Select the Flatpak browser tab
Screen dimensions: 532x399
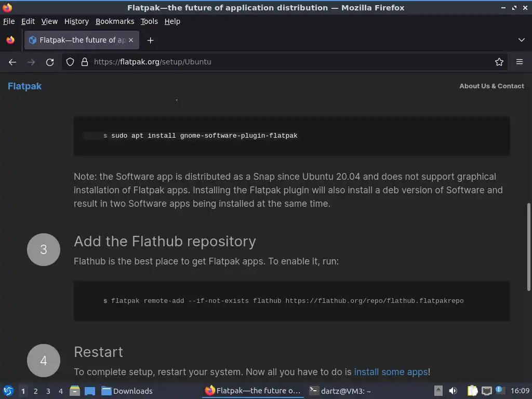click(82, 40)
